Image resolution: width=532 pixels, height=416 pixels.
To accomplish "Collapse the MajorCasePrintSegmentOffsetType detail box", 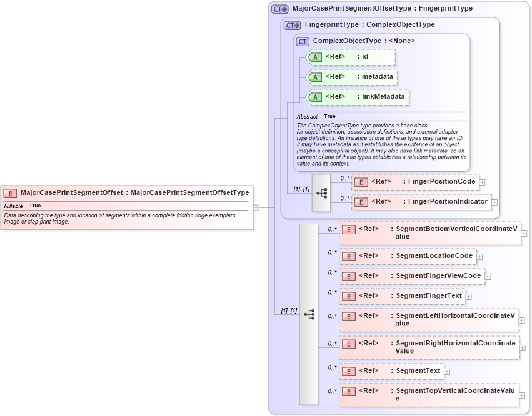I will click(257, 207).
